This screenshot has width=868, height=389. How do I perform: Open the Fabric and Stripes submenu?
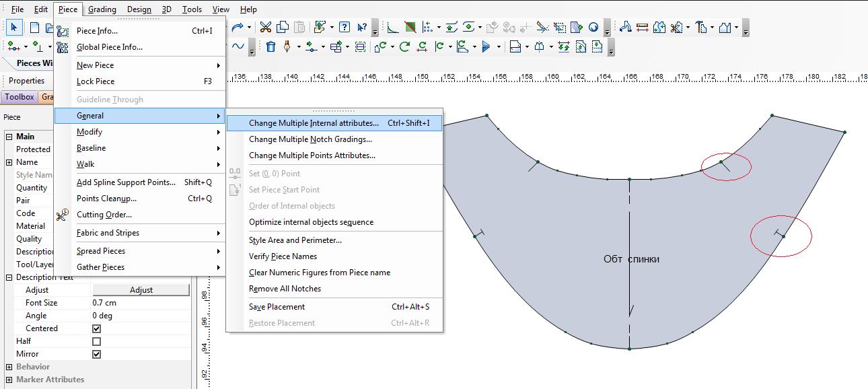tap(139, 233)
